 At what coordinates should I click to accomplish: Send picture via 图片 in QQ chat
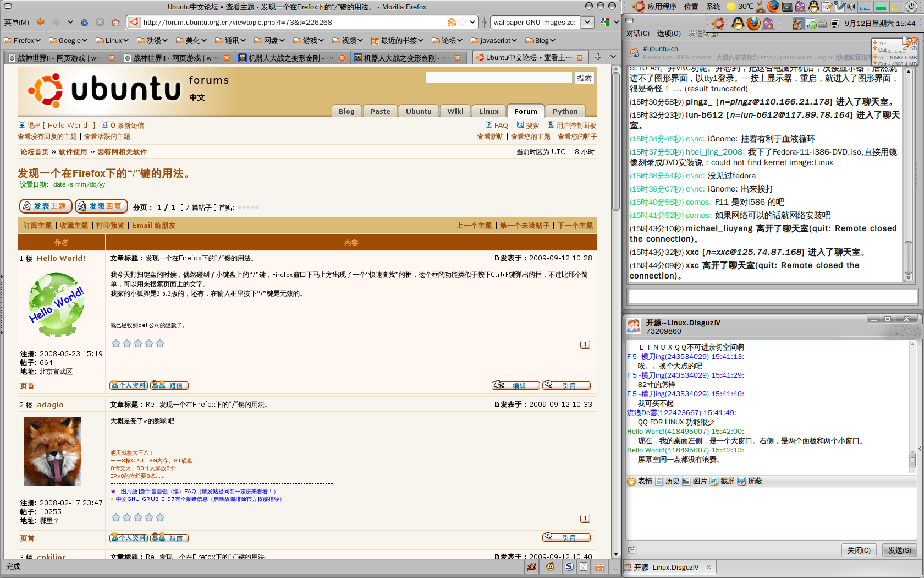pyautogui.click(x=695, y=481)
